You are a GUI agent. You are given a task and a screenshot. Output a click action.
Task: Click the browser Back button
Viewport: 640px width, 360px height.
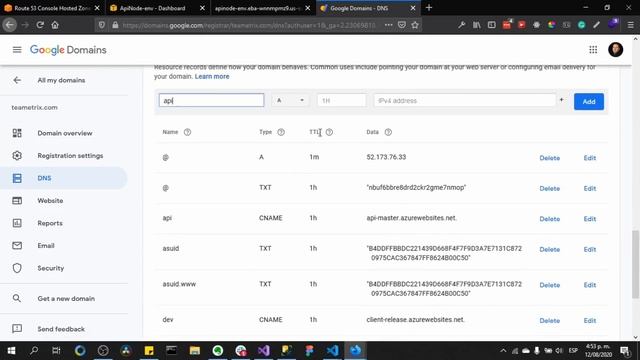click(x=10, y=25)
